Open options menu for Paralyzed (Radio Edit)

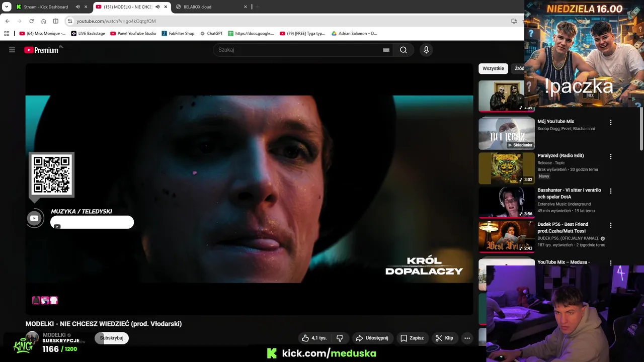point(611,156)
